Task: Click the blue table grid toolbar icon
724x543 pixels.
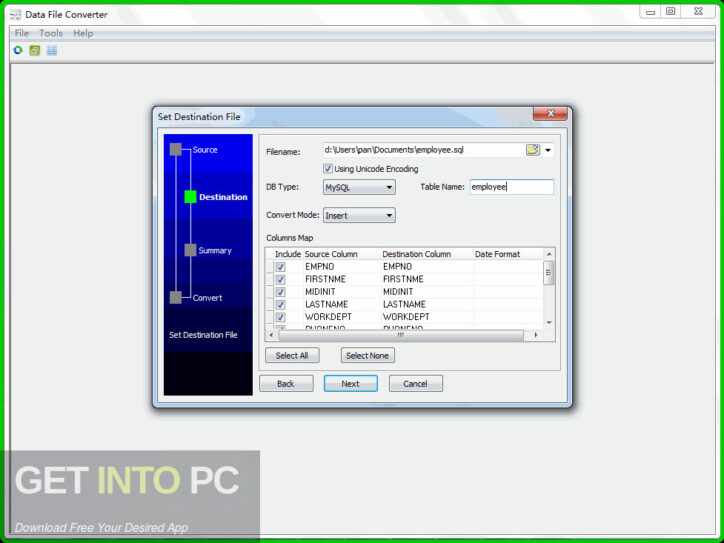Action: (x=52, y=50)
